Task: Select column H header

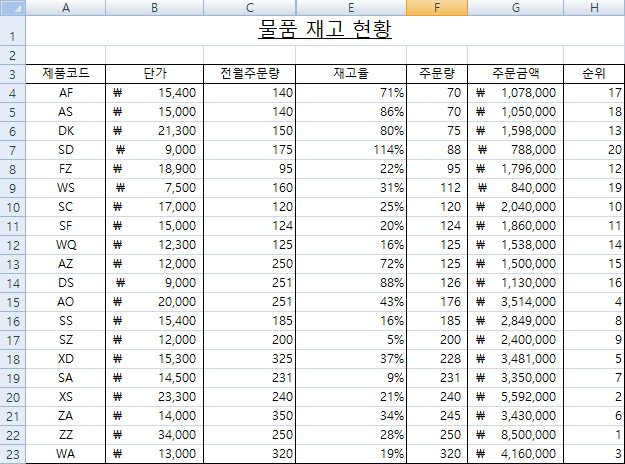Action: pos(594,8)
